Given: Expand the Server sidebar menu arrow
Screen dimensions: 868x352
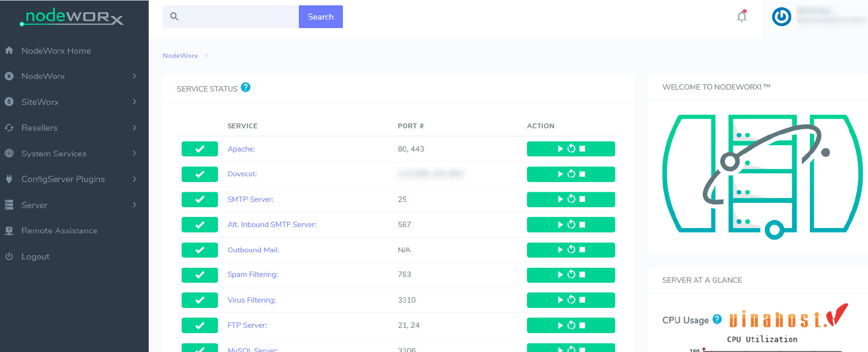Looking at the screenshot, I should (x=134, y=205).
